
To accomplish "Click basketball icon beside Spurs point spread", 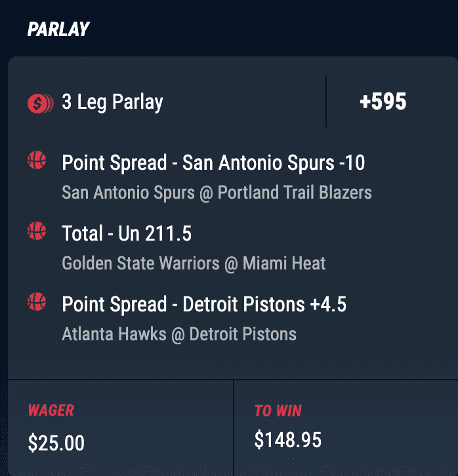I will point(37,160).
